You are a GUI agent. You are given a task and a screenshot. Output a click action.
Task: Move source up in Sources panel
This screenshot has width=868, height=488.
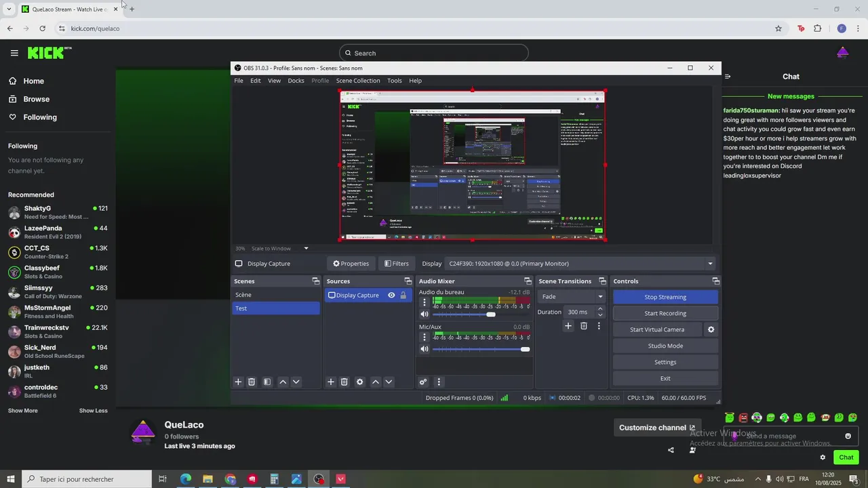coord(376,382)
